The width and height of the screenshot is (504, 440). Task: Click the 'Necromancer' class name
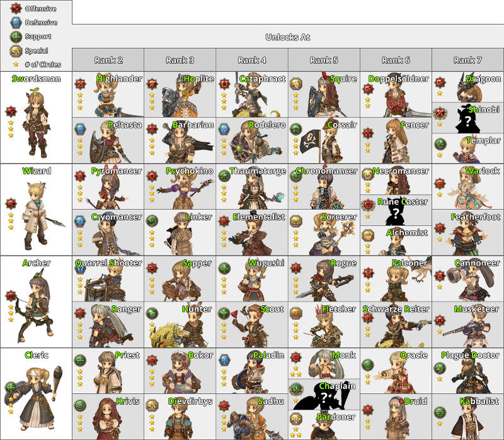[401, 171]
